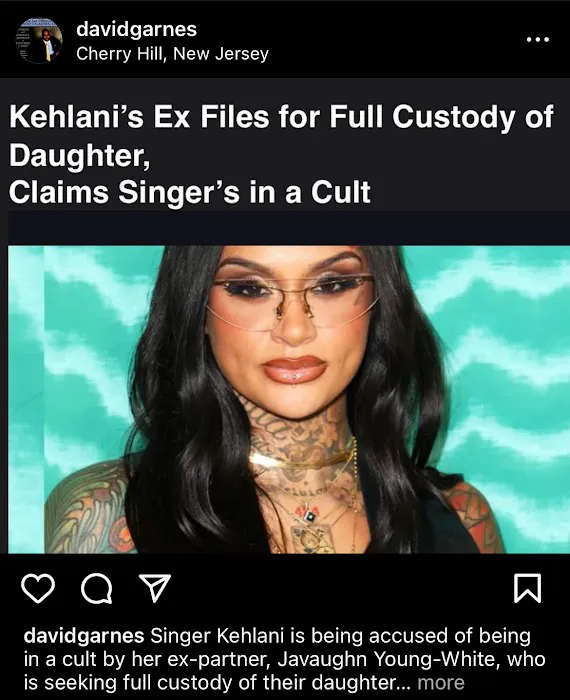Tap the 'Claims Singer's in a Cult' line

(190, 192)
